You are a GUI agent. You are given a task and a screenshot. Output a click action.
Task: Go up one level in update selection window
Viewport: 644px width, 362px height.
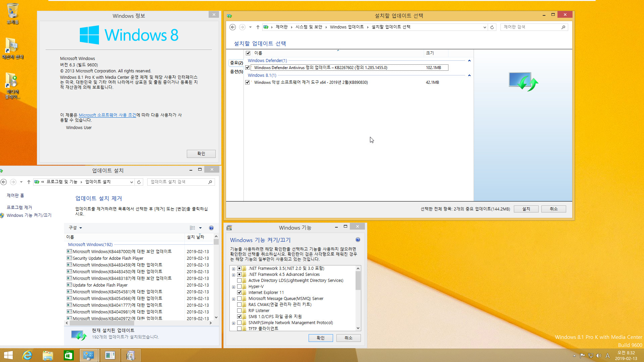pyautogui.click(x=258, y=27)
